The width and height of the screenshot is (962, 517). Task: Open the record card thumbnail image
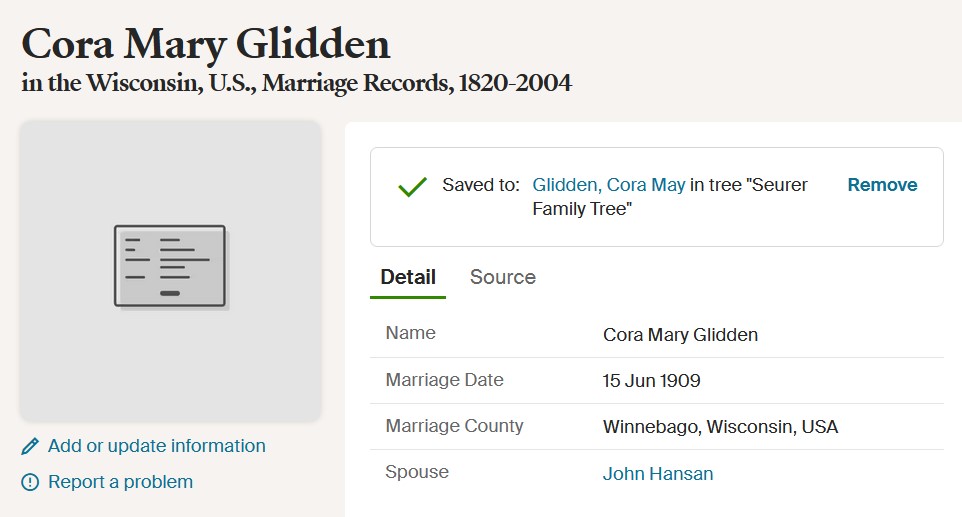(x=170, y=267)
